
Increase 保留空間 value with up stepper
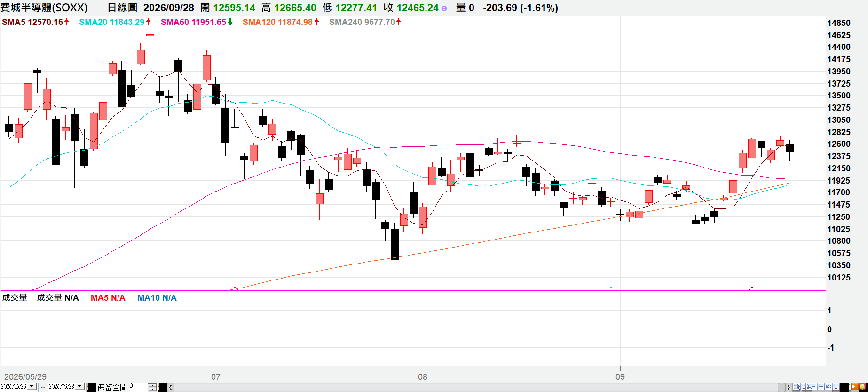153,384
